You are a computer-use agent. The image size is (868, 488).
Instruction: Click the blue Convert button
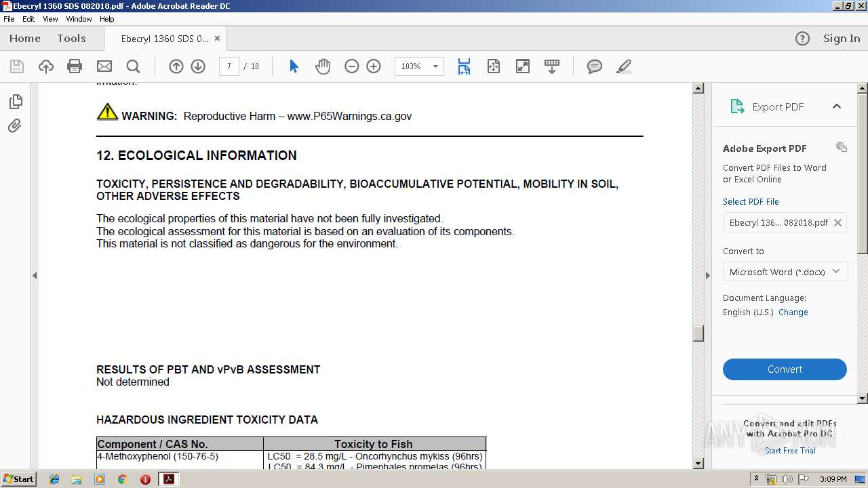[785, 369]
